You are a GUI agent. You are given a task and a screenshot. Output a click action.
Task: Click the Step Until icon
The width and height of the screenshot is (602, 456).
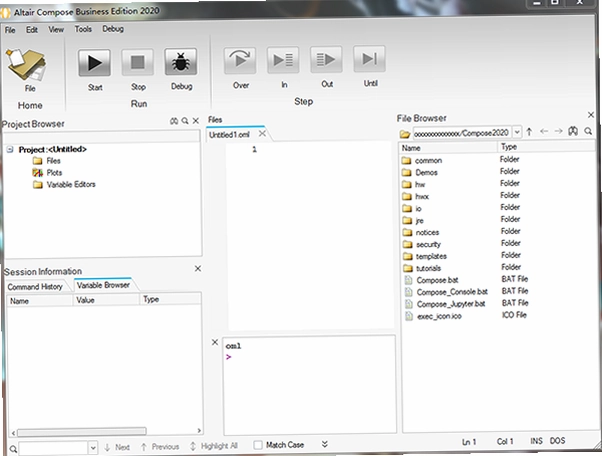(369, 59)
